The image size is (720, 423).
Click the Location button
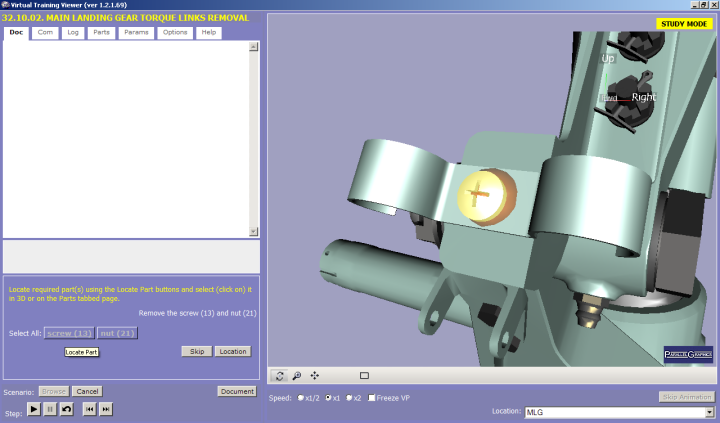(233, 352)
